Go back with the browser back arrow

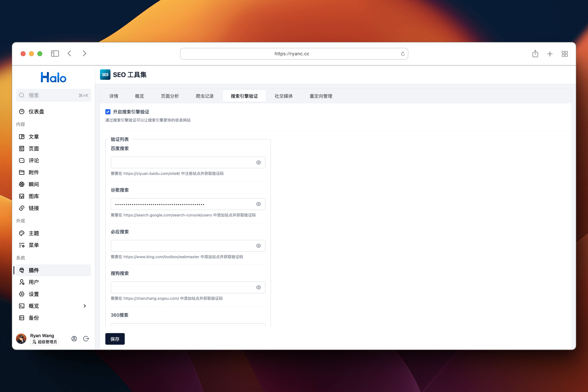pyautogui.click(x=70, y=53)
